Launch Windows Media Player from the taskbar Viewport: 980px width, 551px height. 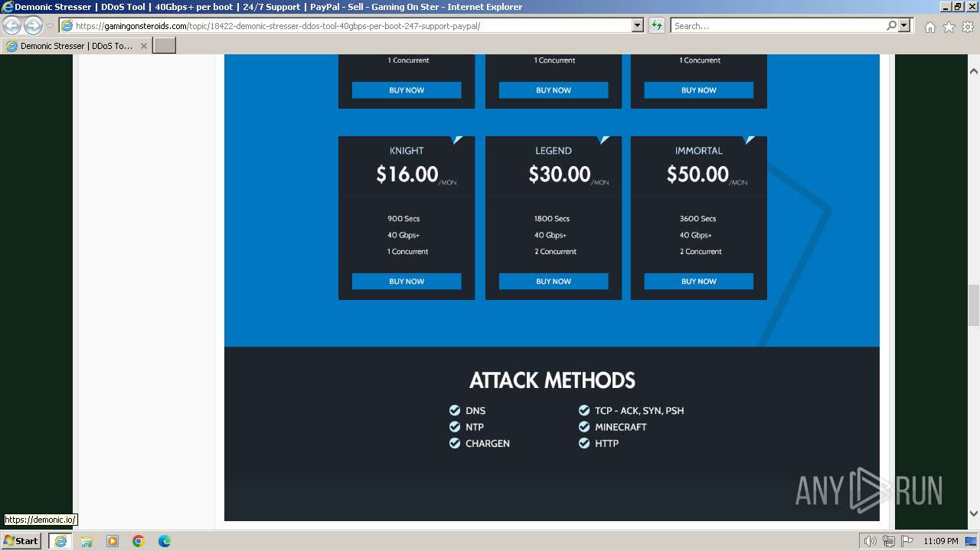(x=113, y=541)
